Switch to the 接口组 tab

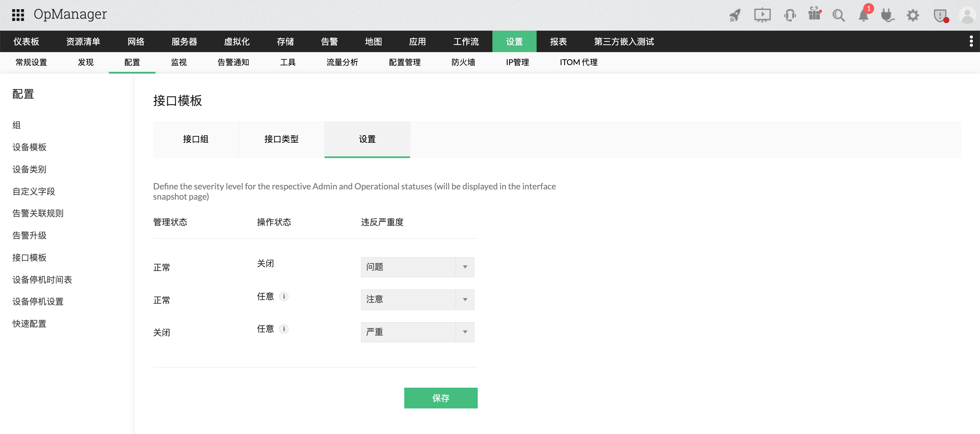click(195, 139)
